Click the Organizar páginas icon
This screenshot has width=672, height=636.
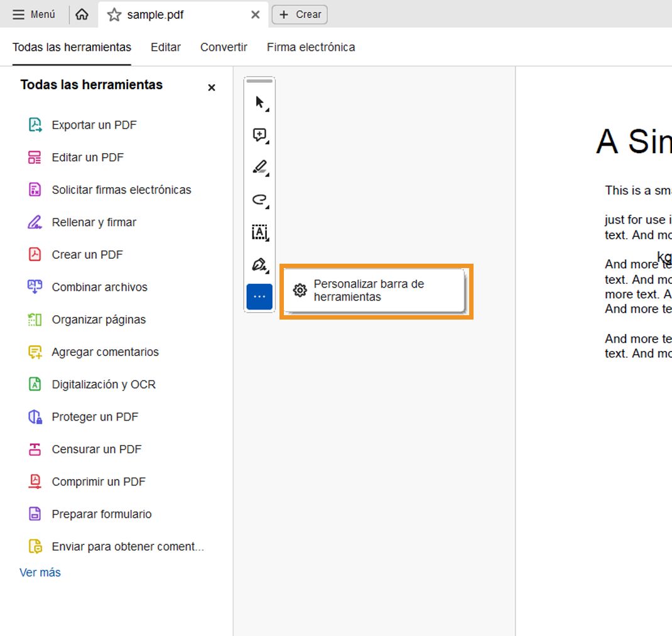coord(35,320)
